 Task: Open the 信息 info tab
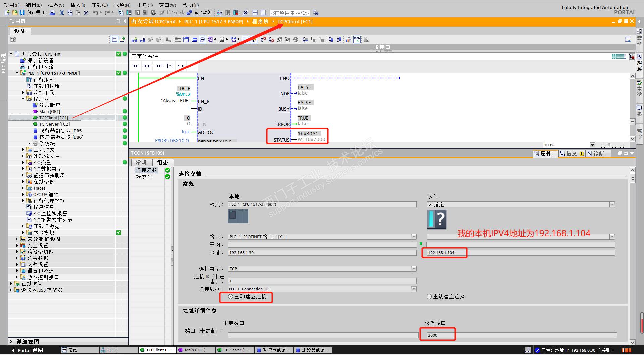pos(572,154)
